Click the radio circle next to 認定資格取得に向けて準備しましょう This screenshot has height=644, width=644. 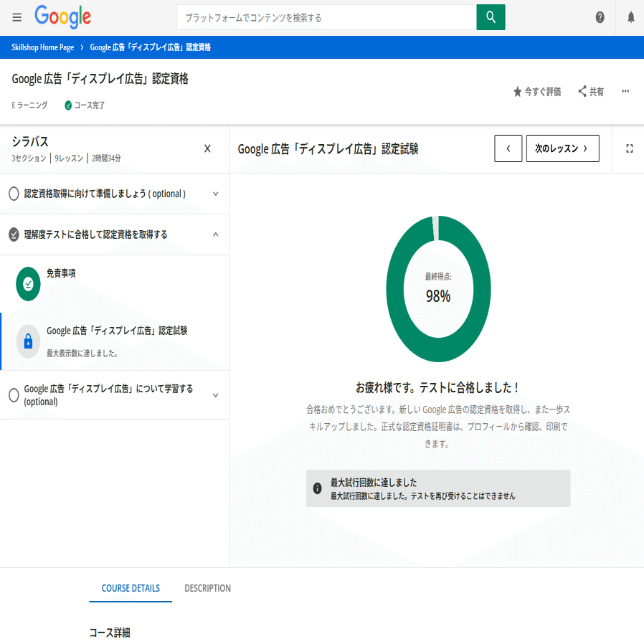click(x=12, y=194)
